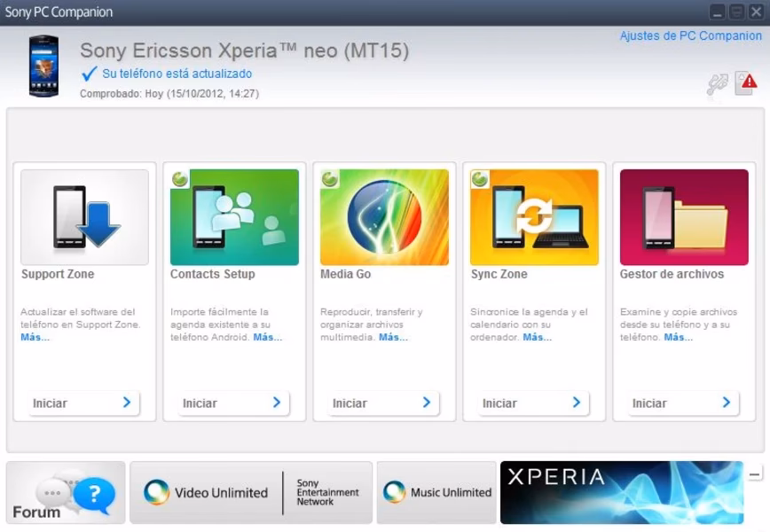Click the connection plug status icon
770x532 pixels.
[717, 84]
